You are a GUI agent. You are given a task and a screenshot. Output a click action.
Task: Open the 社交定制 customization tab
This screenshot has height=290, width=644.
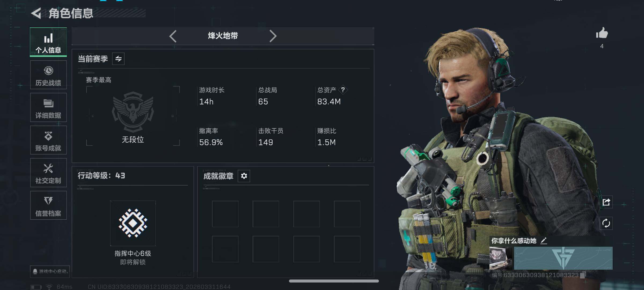coord(48,173)
